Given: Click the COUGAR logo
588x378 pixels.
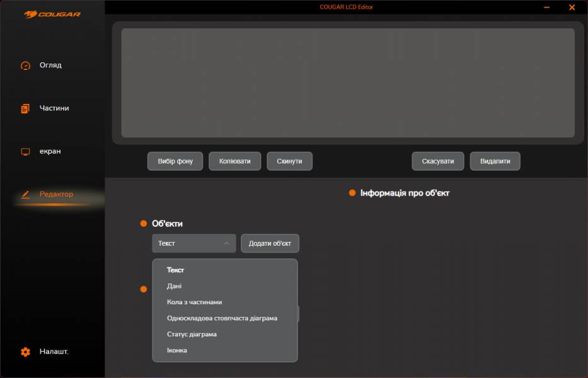Looking at the screenshot, I should 52,14.
